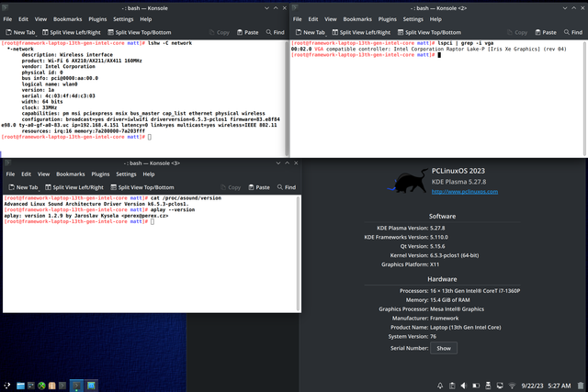Click the Konsole <2> title bar app icon
Viewport: 588px width, 392px height.
pos(295,8)
